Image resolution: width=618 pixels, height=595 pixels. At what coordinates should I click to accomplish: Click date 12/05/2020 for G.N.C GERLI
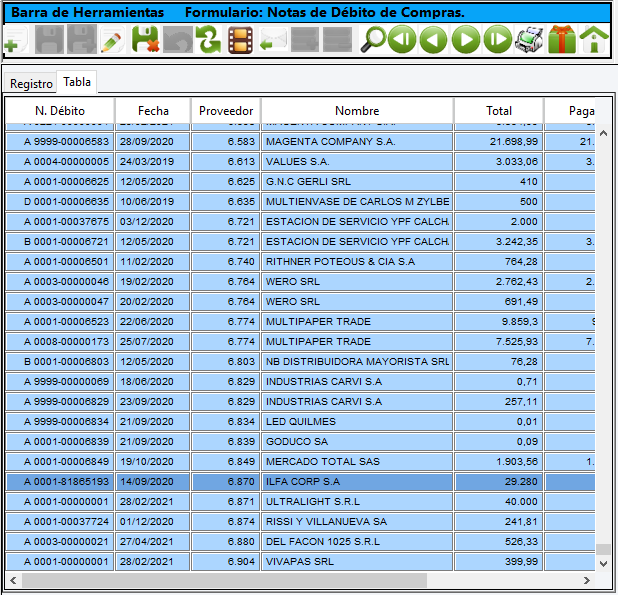click(x=153, y=182)
